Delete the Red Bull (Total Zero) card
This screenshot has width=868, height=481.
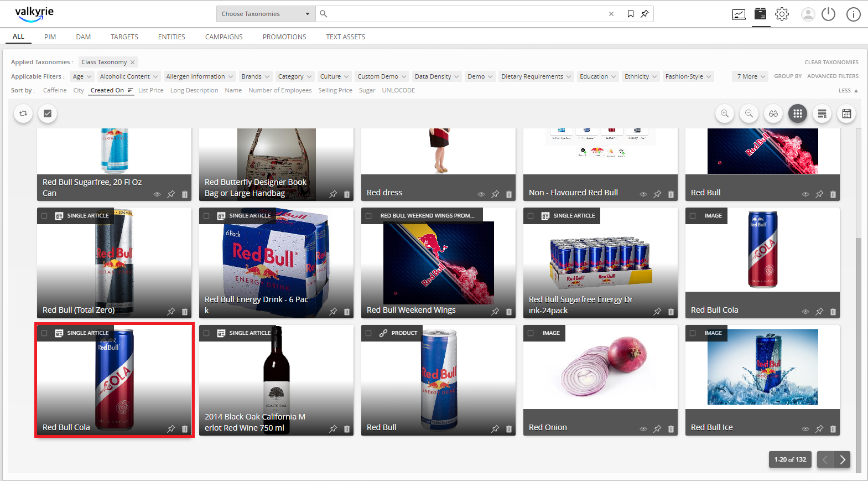tap(185, 312)
